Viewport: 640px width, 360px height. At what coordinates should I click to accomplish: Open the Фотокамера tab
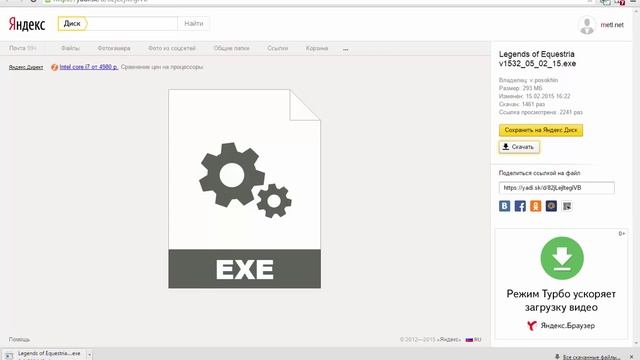click(x=114, y=48)
